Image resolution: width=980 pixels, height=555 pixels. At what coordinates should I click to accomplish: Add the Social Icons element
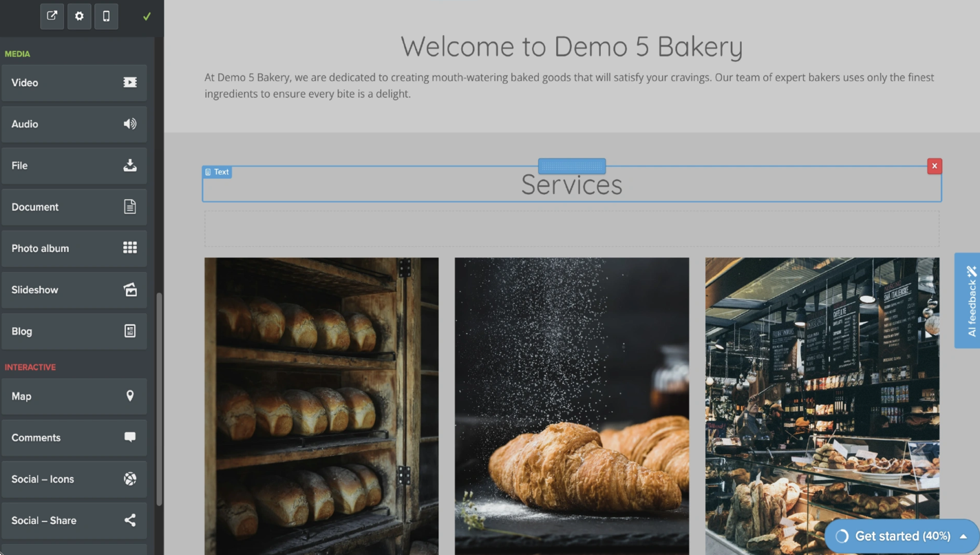point(74,479)
